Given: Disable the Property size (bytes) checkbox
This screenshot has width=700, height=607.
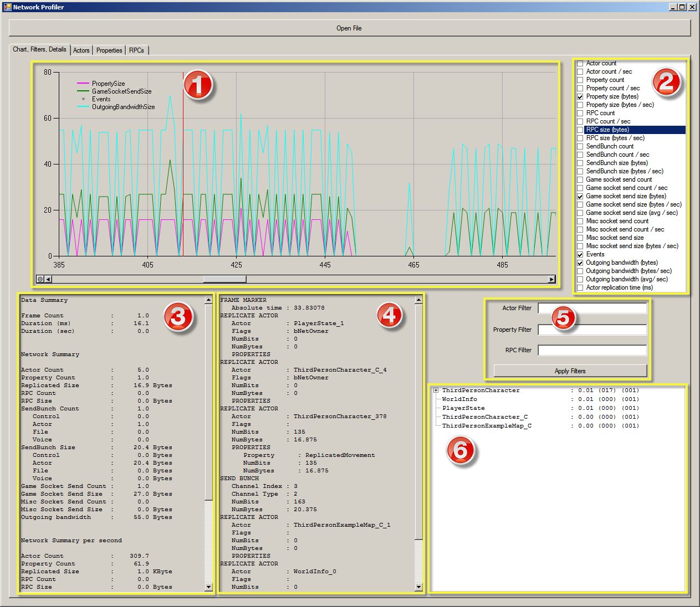Looking at the screenshot, I should [580, 96].
